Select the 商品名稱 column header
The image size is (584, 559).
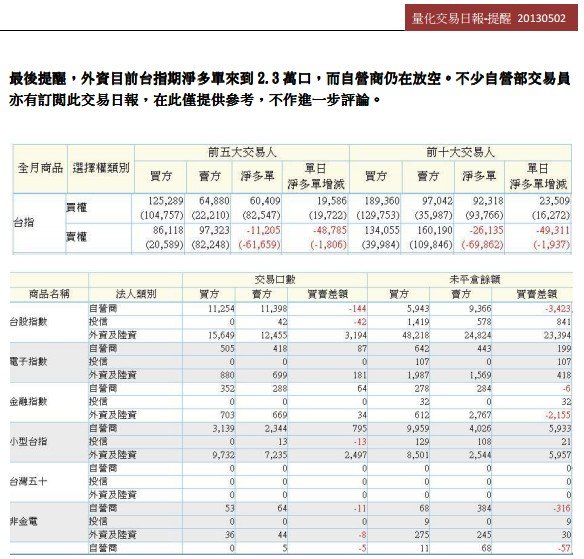[49, 294]
